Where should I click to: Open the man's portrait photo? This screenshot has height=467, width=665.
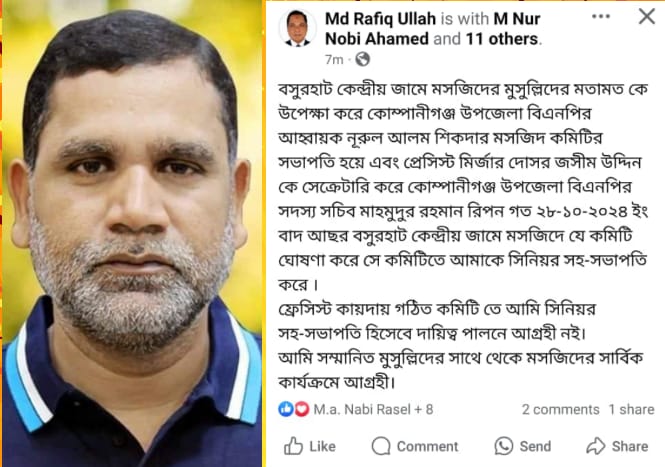(x=132, y=234)
